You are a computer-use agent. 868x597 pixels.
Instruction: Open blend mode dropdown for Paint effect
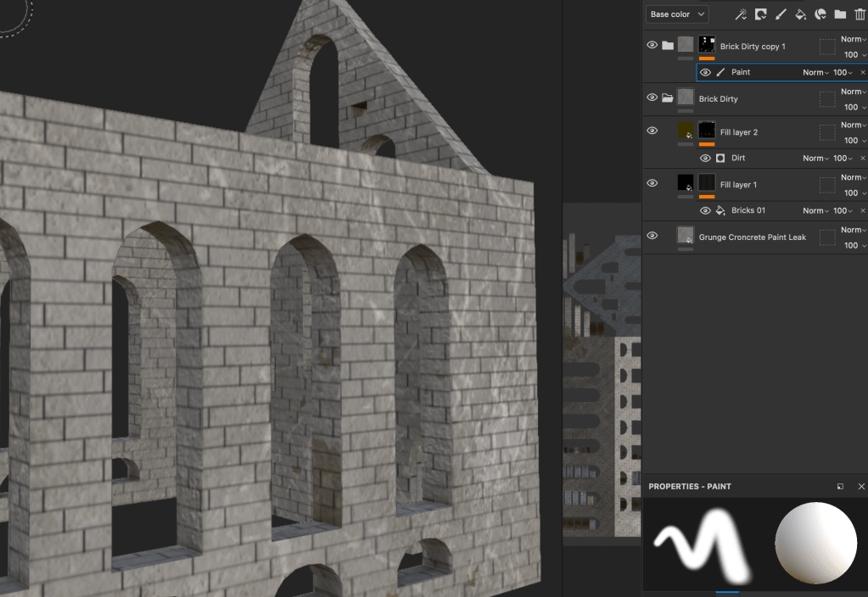(815, 73)
